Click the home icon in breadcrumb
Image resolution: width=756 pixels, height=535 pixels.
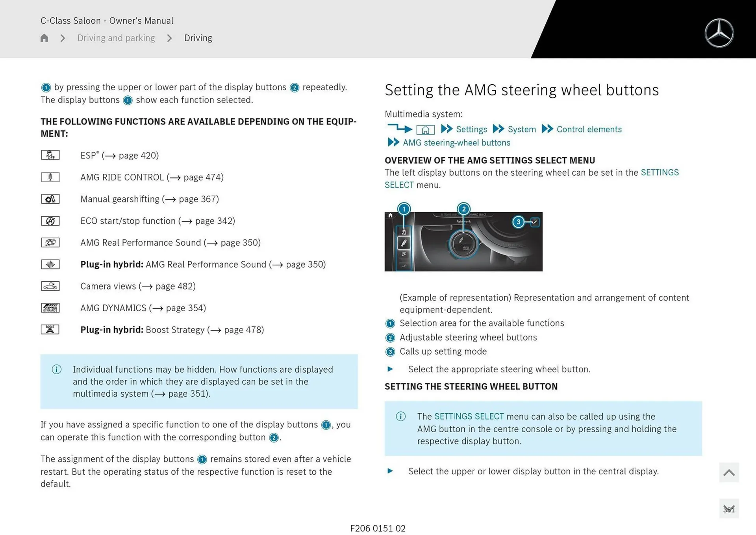coord(44,38)
